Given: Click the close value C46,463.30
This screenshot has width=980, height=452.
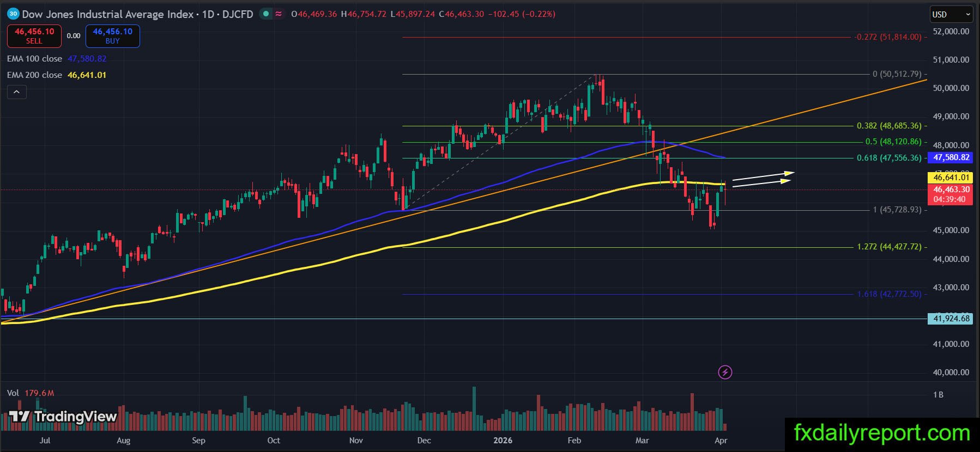Looking at the screenshot, I should click(x=461, y=14).
